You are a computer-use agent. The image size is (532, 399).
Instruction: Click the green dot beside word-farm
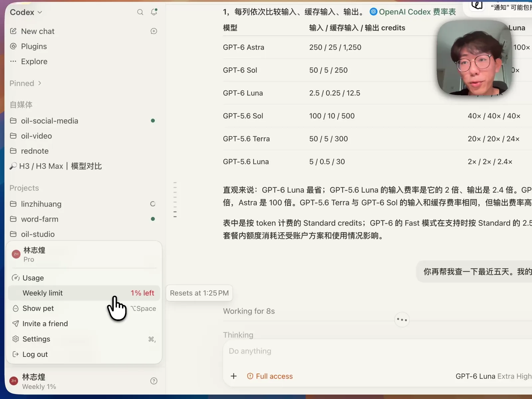[x=153, y=219]
